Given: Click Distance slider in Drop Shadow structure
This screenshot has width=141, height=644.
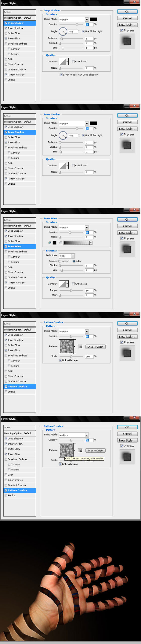Looking at the screenshot, I should 71,38.
